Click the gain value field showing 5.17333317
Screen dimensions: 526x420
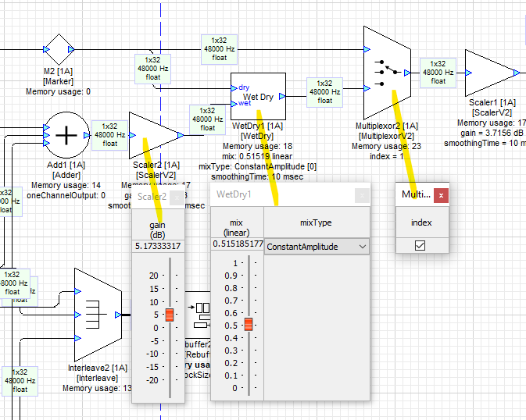tap(159, 247)
